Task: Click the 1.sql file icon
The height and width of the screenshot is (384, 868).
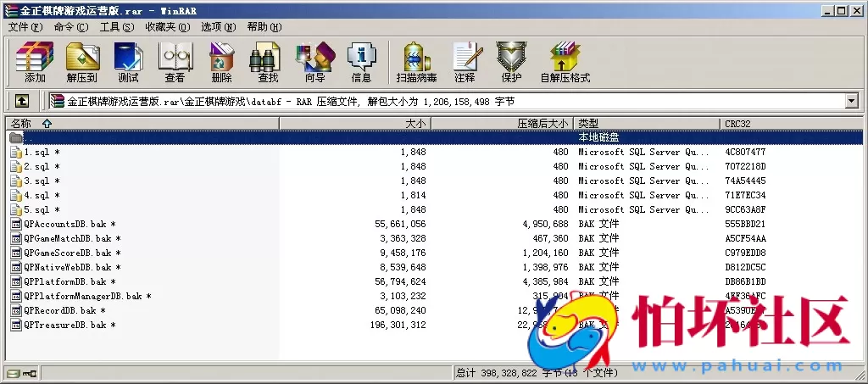Action: 16,152
